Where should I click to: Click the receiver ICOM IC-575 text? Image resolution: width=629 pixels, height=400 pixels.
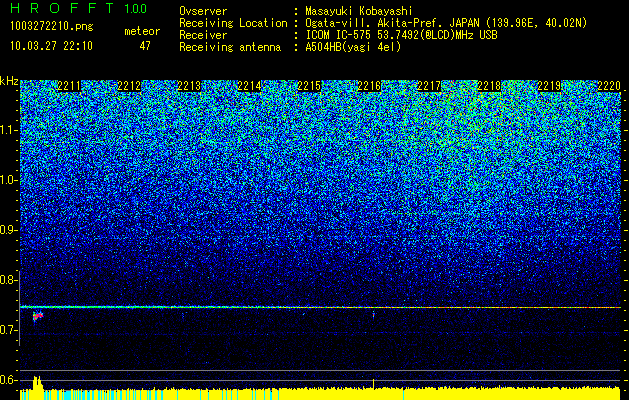pyautogui.click(x=401, y=35)
